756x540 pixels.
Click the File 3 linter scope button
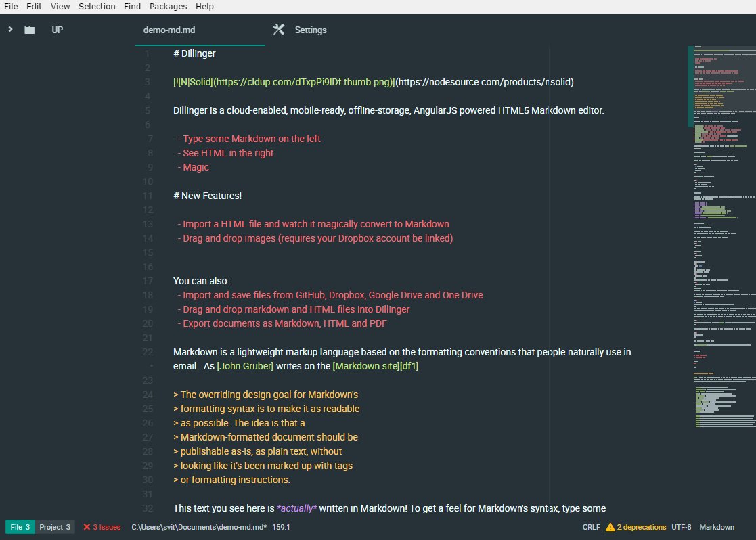[x=20, y=527]
